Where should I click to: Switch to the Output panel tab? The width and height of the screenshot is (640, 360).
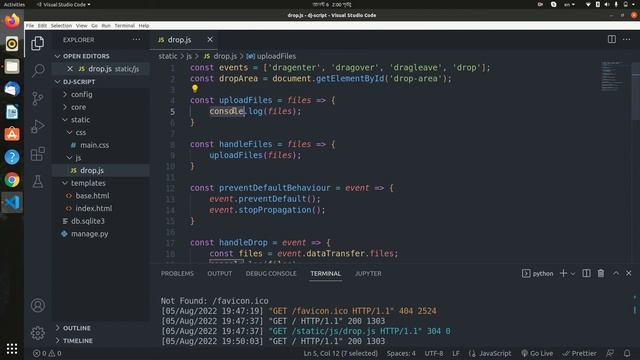220,273
